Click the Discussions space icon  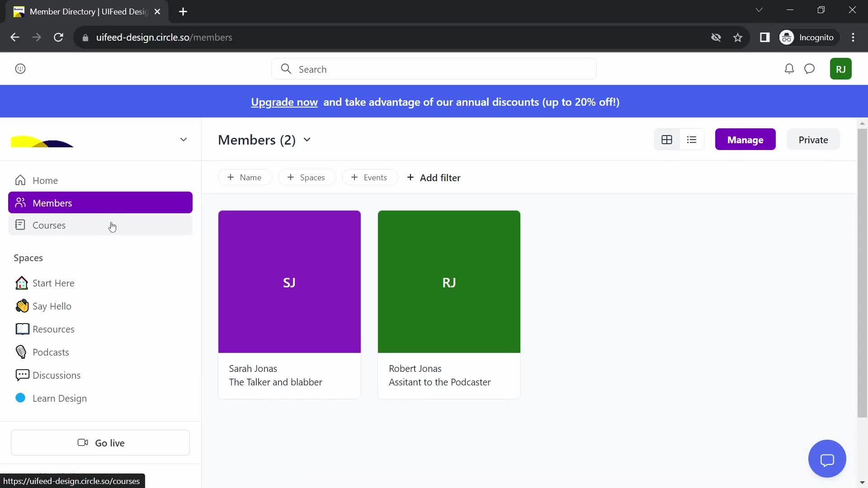point(21,374)
